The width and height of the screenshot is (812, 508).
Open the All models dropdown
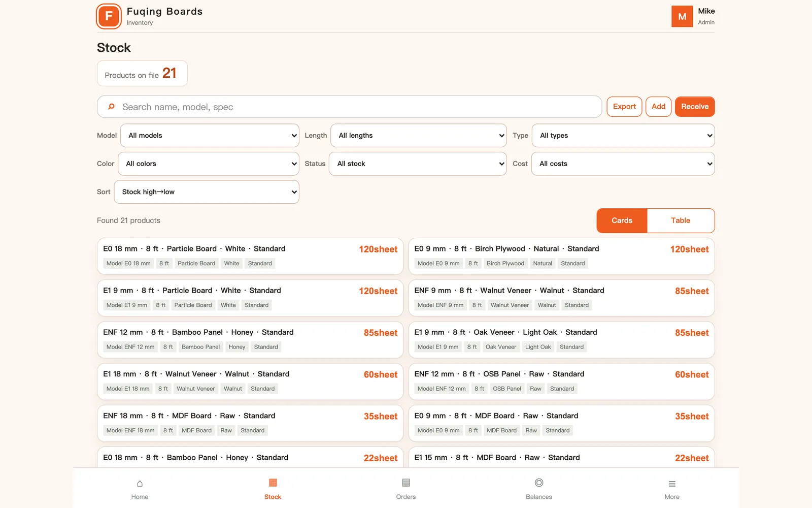[210, 136]
